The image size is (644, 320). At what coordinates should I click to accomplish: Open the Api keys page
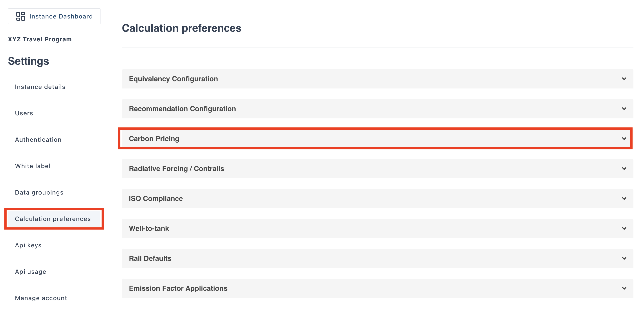click(x=28, y=245)
